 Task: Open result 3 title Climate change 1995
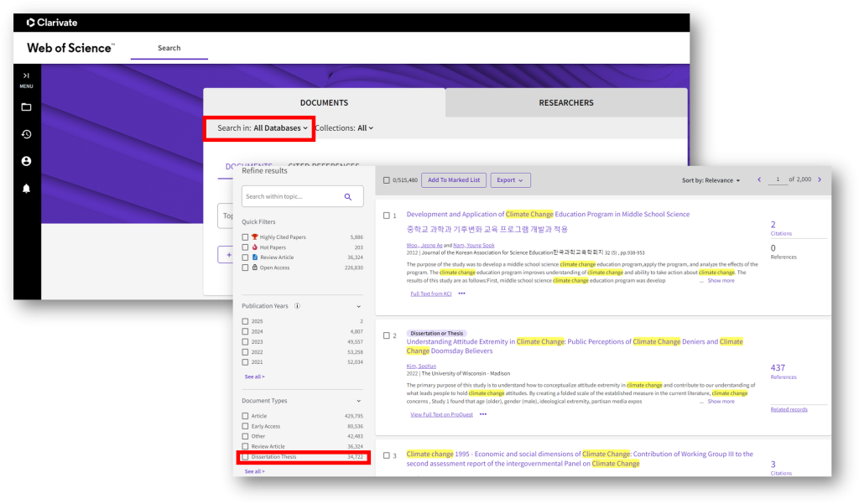coord(580,459)
